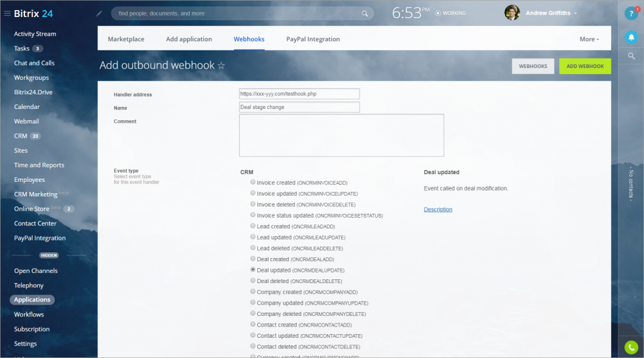Image resolution: width=644 pixels, height=358 pixels.
Task: Expand the More dropdown in tab bar
Action: [x=589, y=39]
